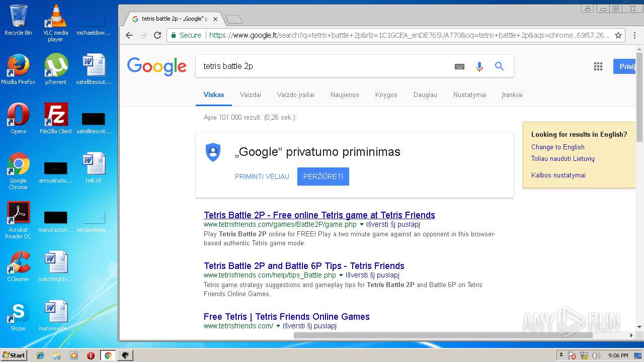The image size is (644, 362).
Task: Open the telli.rtf document icon
Action: click(94, 168)
